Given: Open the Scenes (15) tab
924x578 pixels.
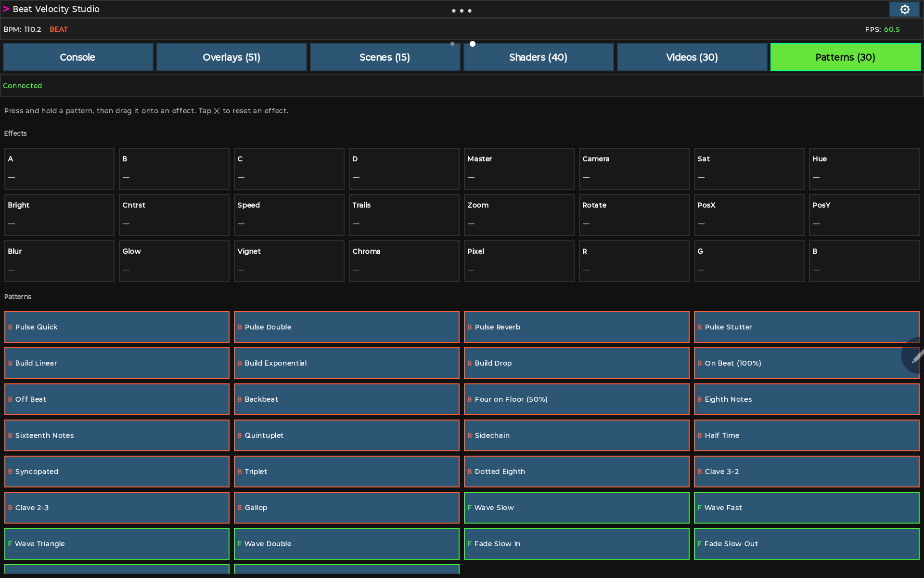Looking at the screenshot, I should (x=385, y=57).
